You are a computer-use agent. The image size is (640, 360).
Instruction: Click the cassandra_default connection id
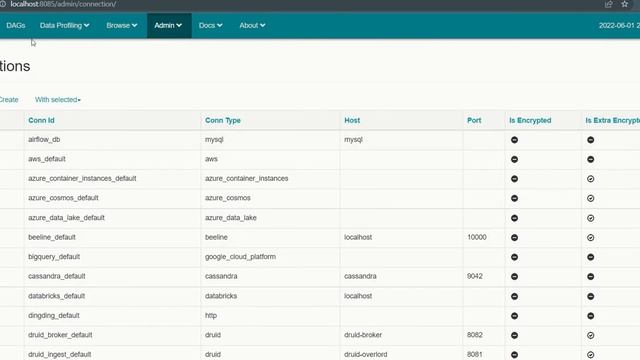pyautogui.click(x=57, y=276)
